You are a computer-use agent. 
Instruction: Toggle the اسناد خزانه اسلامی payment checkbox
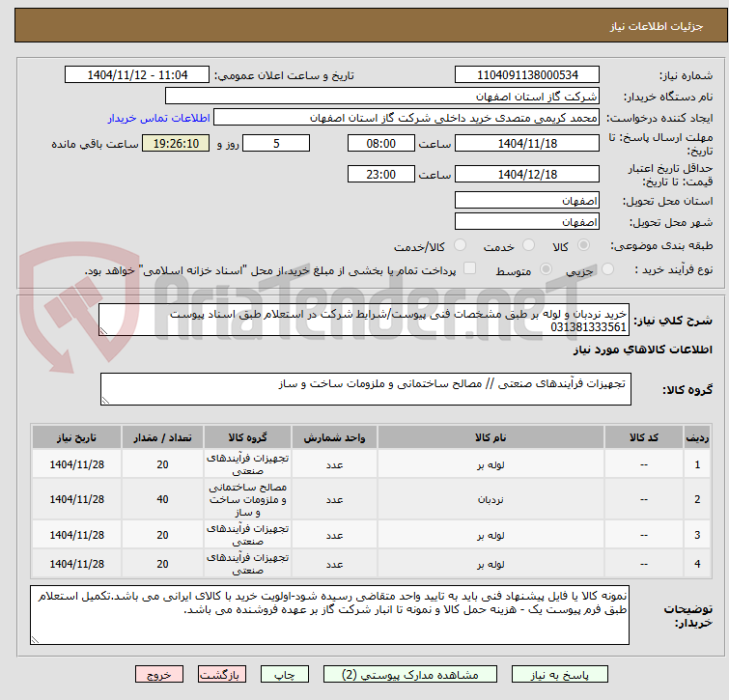470,268
